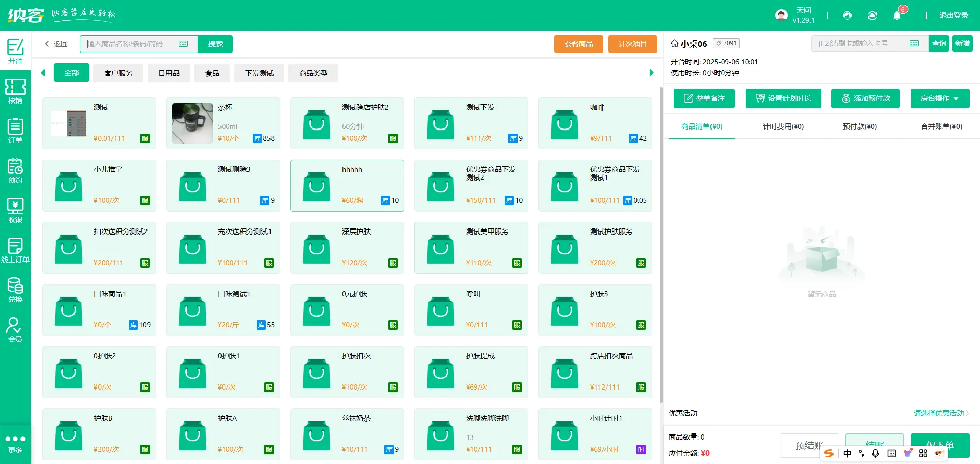Select the 茶杯 product card
The image size is (980, 464).
(223, 123)
